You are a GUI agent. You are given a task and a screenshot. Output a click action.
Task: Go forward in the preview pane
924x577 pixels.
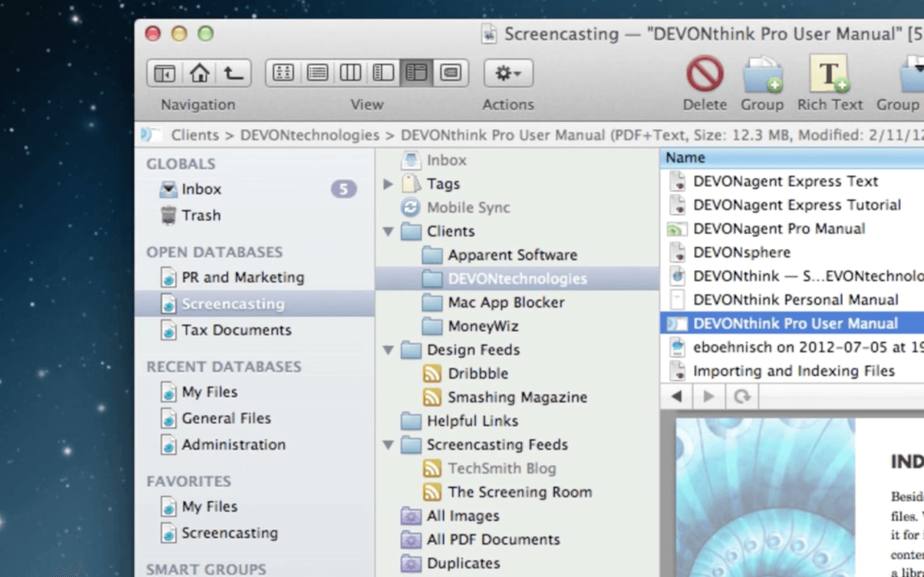[x=709, y=397]
